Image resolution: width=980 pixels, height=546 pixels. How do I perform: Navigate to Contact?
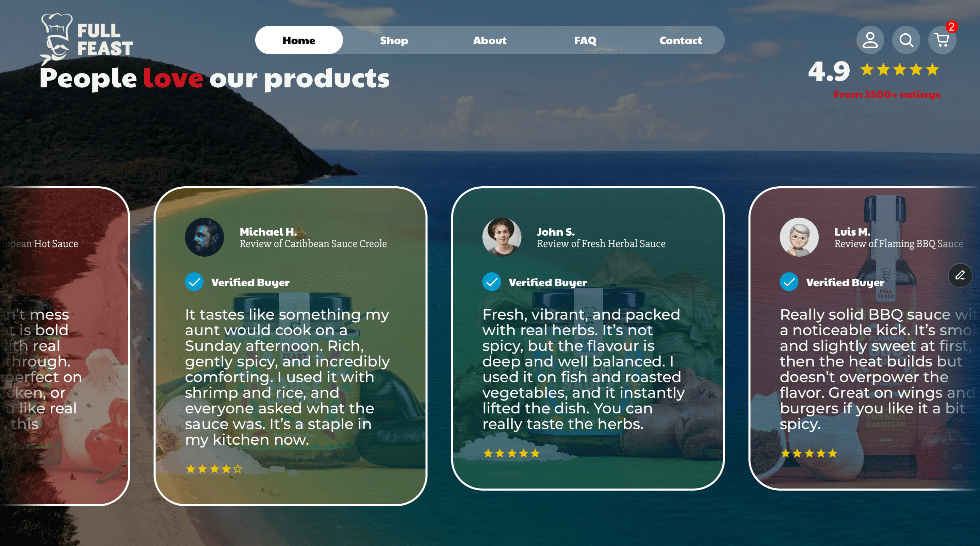681,40
